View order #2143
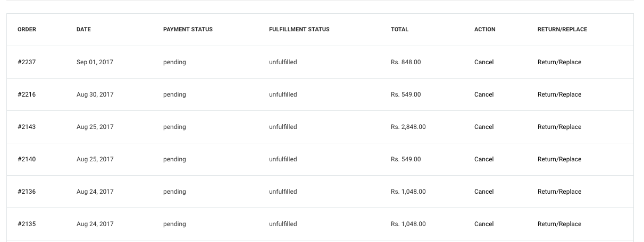This screenshot has width=644, height=242. click(27, 127)
